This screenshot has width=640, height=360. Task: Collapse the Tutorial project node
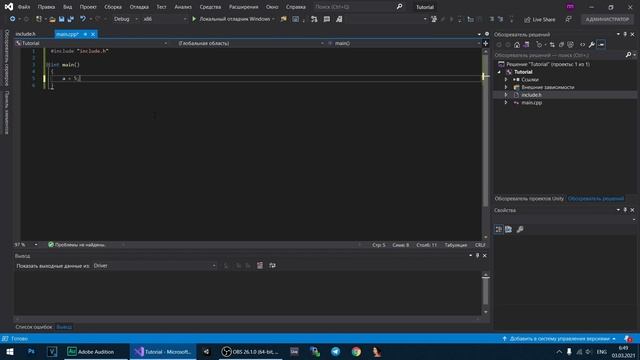[x=499, y=72]
